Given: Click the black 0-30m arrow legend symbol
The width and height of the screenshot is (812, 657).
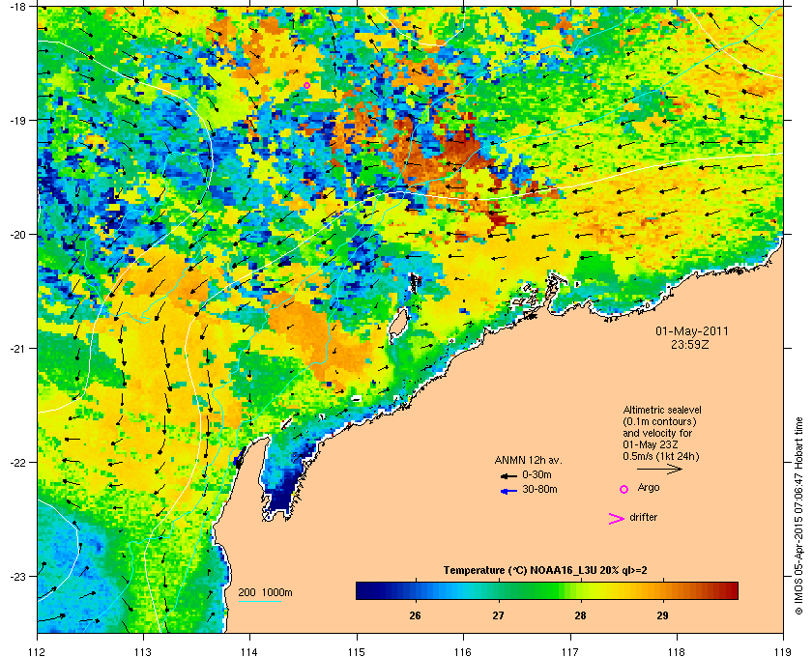Looking at the screenshot, I should click(508, 475).
